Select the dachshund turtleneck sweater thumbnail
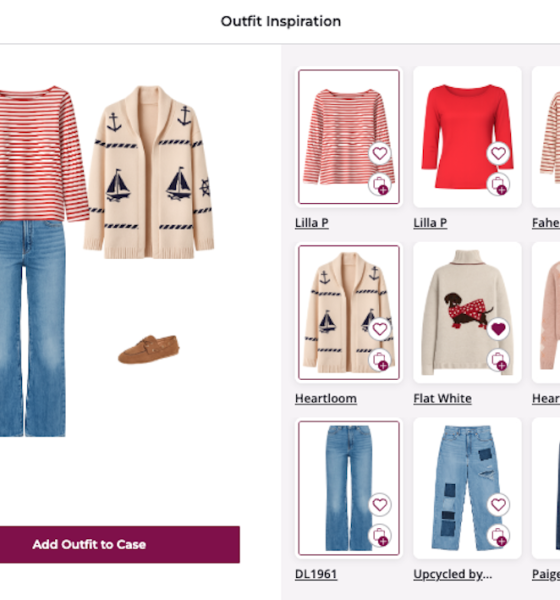The image size is (560, 600). (467, 312)
